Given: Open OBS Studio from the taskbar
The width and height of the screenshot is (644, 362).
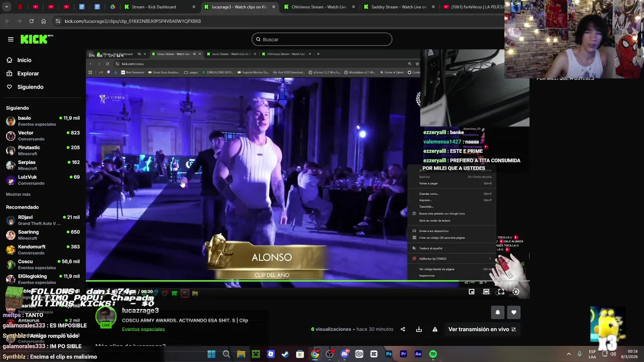Looking at the screenshot, I should coord(330,354).
